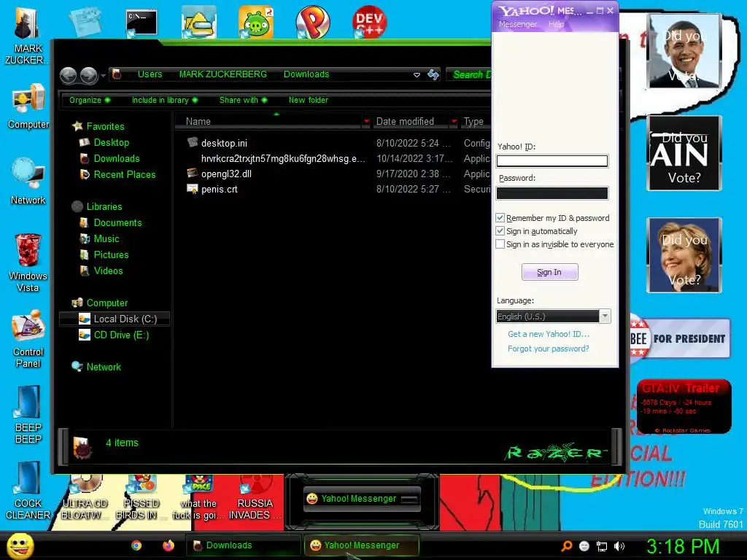Select the penis.crt certificate file

(x=219, y=189)
